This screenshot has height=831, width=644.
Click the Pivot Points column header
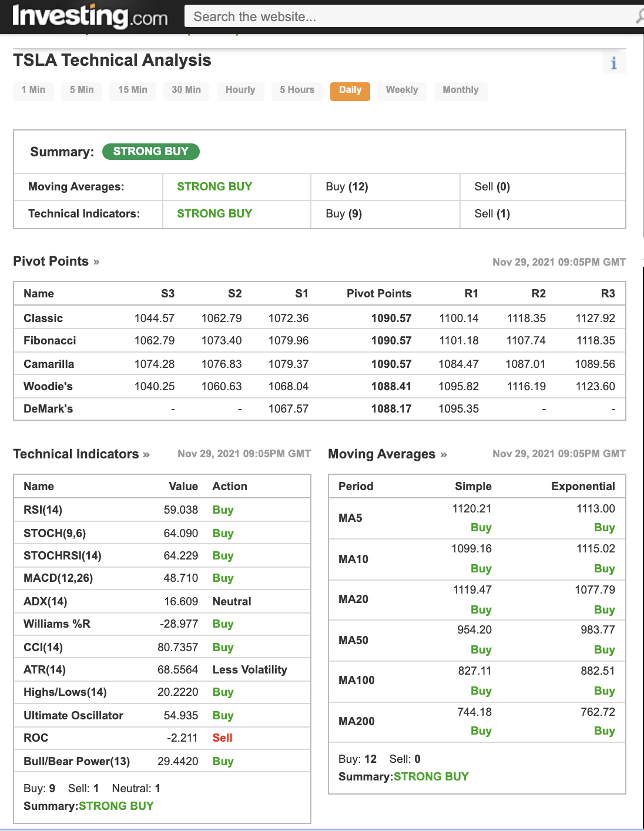[379, 294]
